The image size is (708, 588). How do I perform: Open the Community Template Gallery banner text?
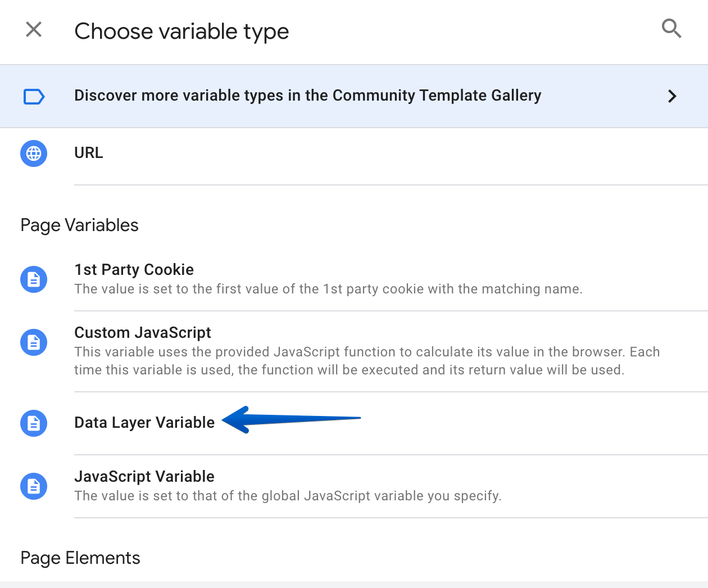click(308, 96)
